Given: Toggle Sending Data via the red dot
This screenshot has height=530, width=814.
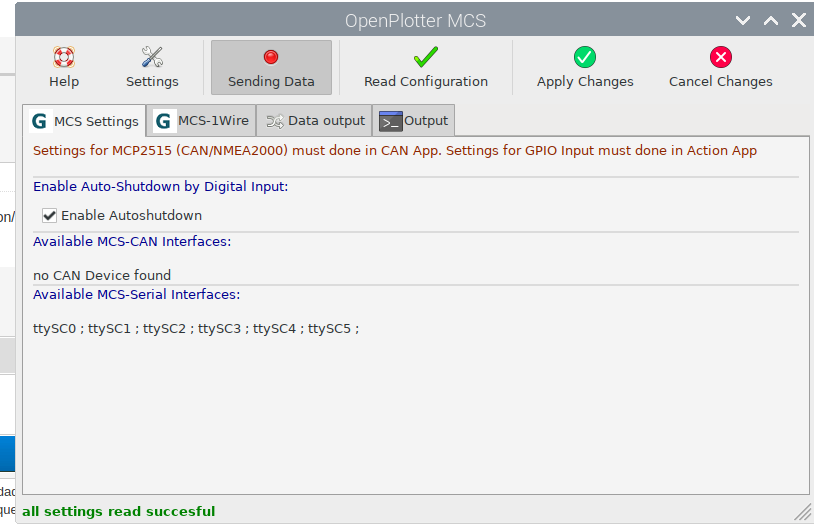Looking at the screenshot, I should click(271, 67).
